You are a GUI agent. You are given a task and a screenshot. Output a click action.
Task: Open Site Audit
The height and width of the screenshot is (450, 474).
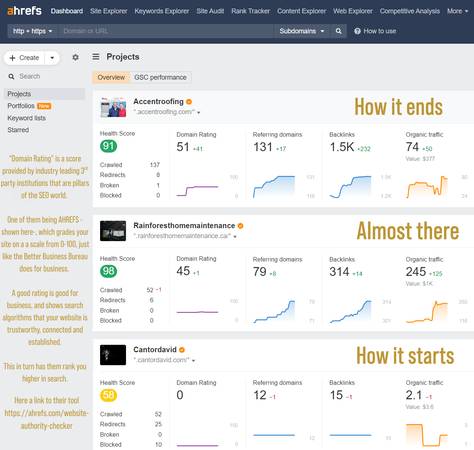click(210, 11)
